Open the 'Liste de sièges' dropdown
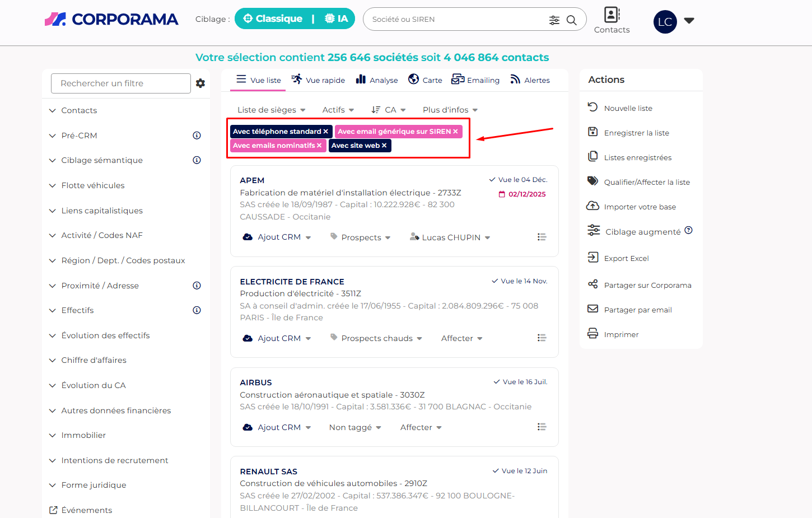The image size is (812, 518). pyautogui.click(x=272, y=110)
